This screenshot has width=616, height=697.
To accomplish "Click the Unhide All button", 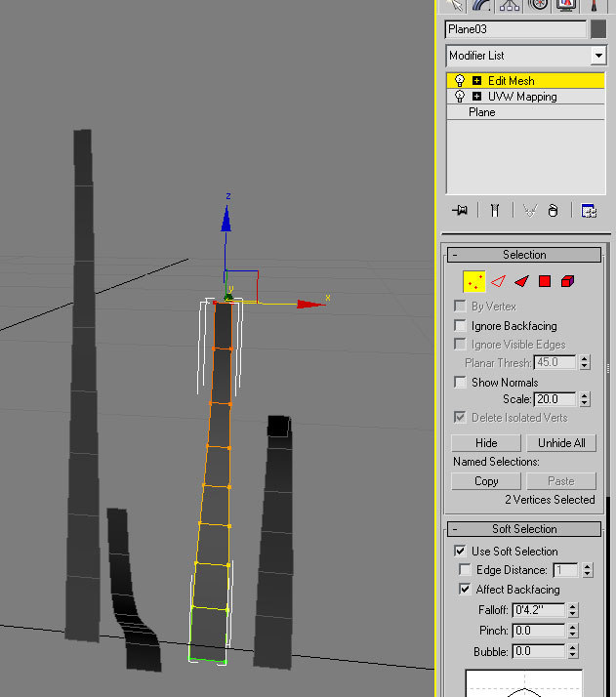I will (x=561, y=443).
